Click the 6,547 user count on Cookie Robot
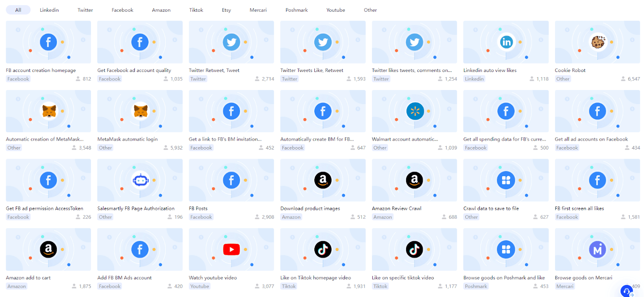The height and width of the screenshot is (297, 644). 634,79
